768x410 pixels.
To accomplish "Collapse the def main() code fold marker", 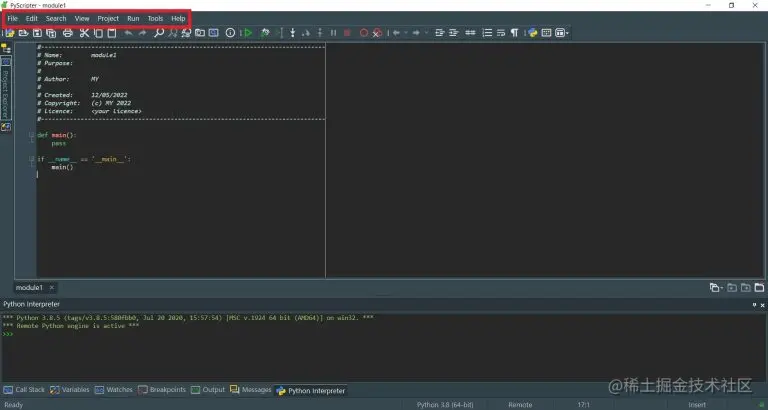I will coord(31,135).
